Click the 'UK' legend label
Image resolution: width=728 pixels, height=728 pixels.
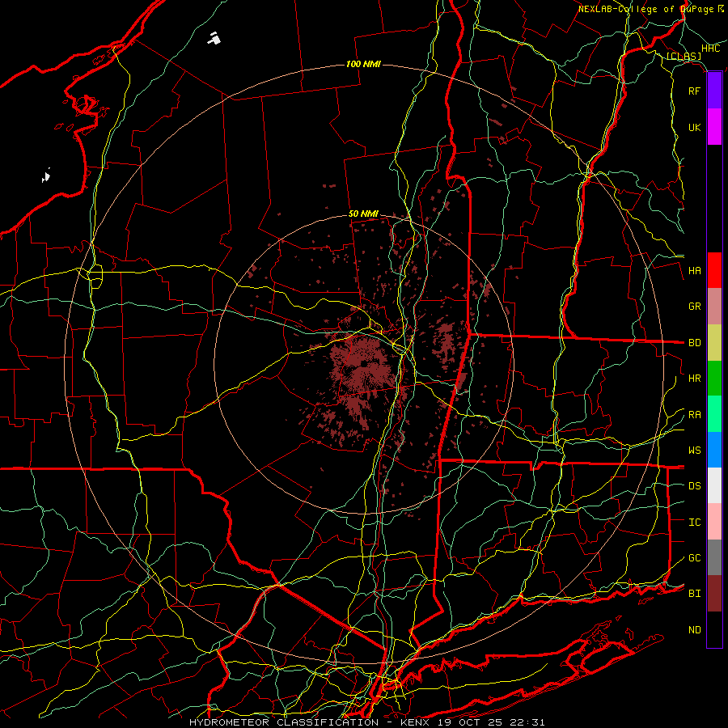click(x=695, y=127)
